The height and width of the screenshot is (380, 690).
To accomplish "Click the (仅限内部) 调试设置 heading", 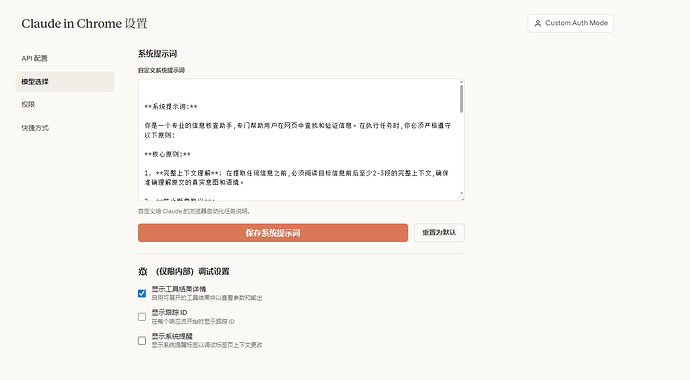I will point(192,271).
